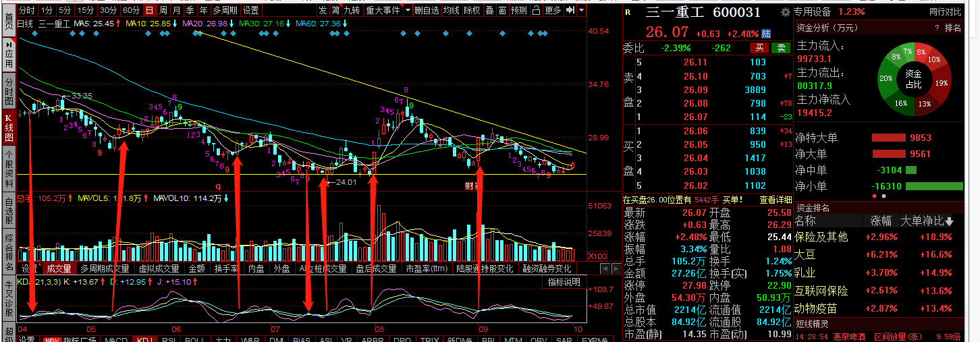Click the 19% slice of 资金占比 chart

942,82
